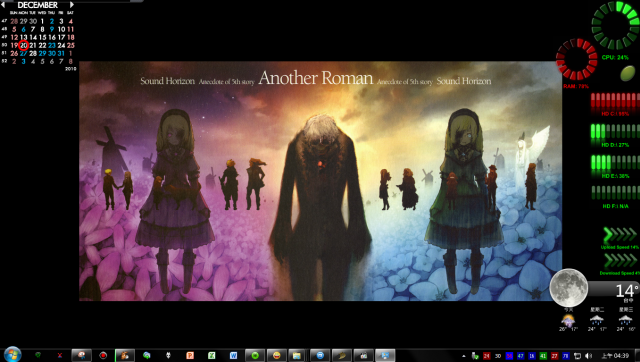Open the taskbar clock showing 04:39
Image resolution: width=640 pixels, height=362 pixels.
[x=616, y=356]
